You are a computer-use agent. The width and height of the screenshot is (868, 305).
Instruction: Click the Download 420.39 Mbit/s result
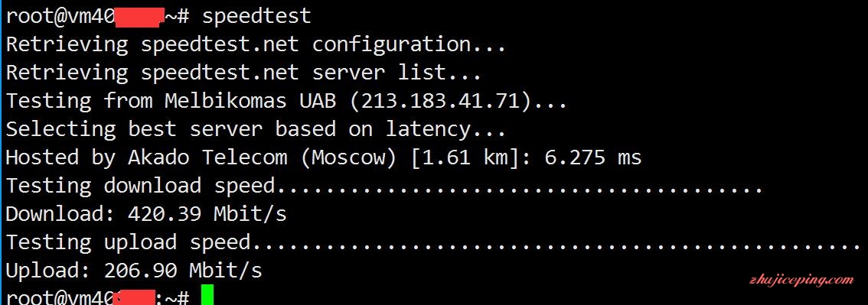[x=146, y=214]
